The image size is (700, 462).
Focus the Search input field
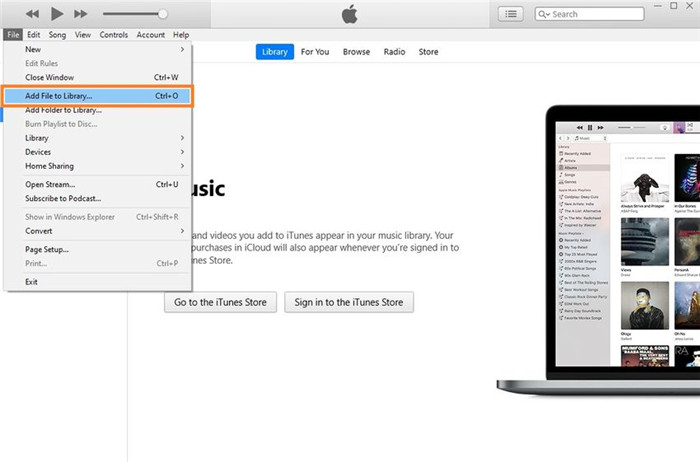click(x=590, y=14)
